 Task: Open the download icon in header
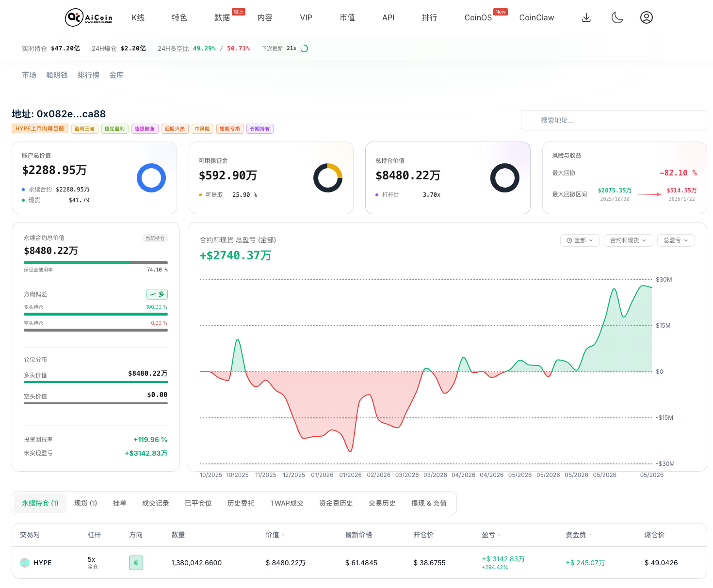pyautogui.click(x=586, y=17)
